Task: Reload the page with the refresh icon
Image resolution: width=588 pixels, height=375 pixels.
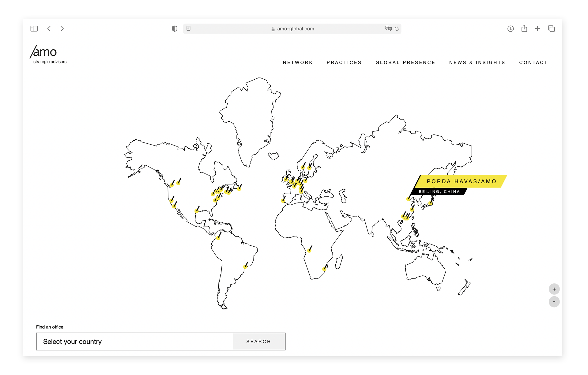Action: pyautogui.click(x=397, y=28)
